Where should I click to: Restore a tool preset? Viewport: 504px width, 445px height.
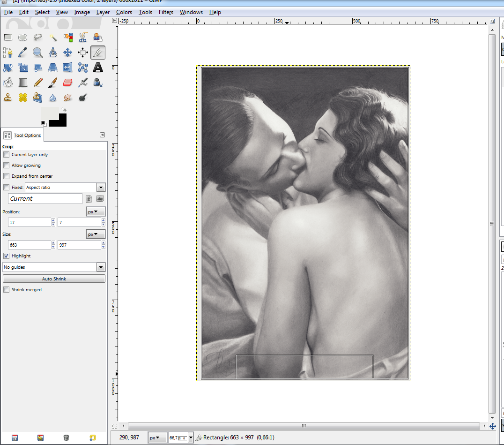pos(40,437)
